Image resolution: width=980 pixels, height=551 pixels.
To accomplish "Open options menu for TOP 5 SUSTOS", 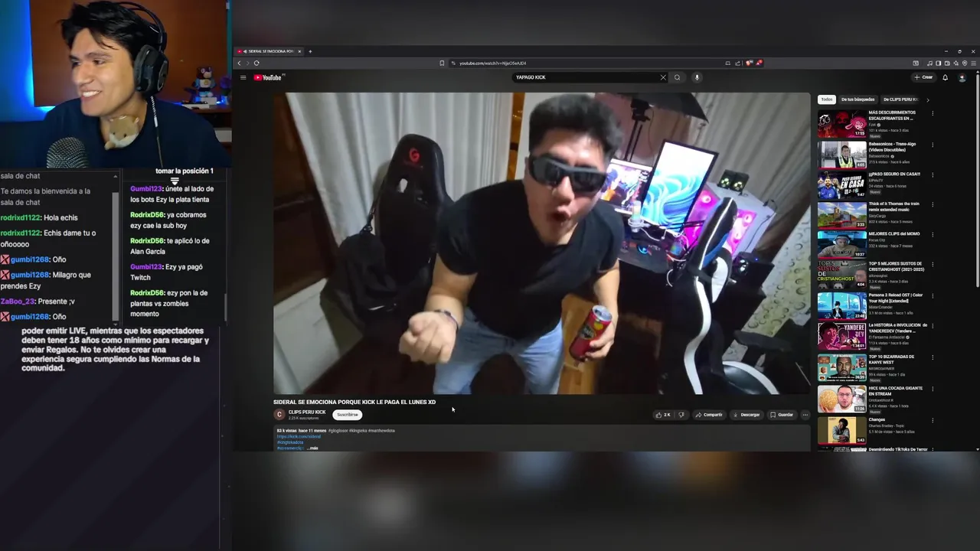I will [933, 265].
